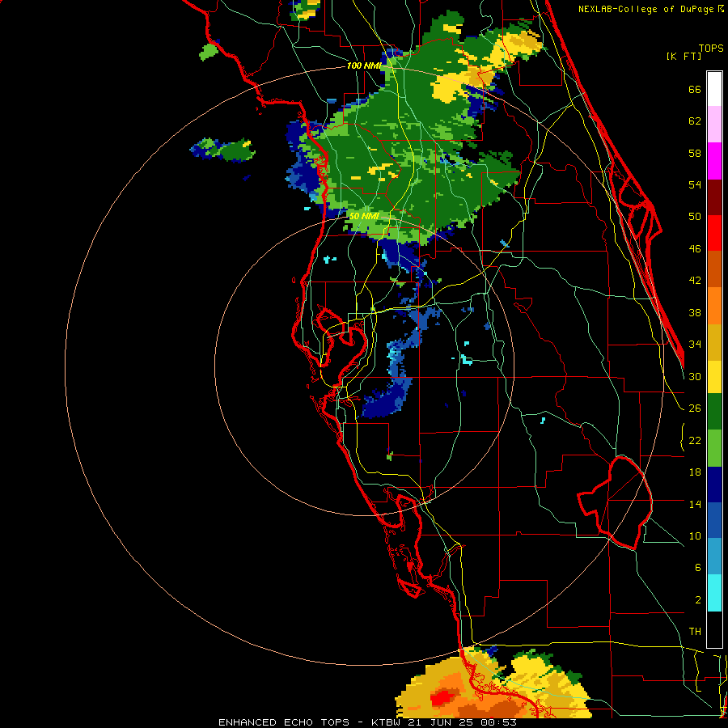Click the 62 value on the legend
Image resolution: width=728 pixels, height=728 pixels.
tap(695, 121)
